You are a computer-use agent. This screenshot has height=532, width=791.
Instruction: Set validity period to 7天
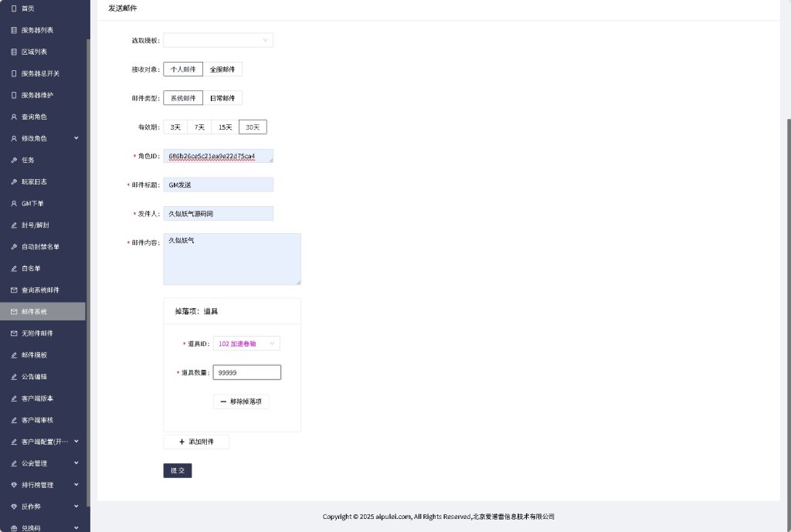tap(199, 127)
